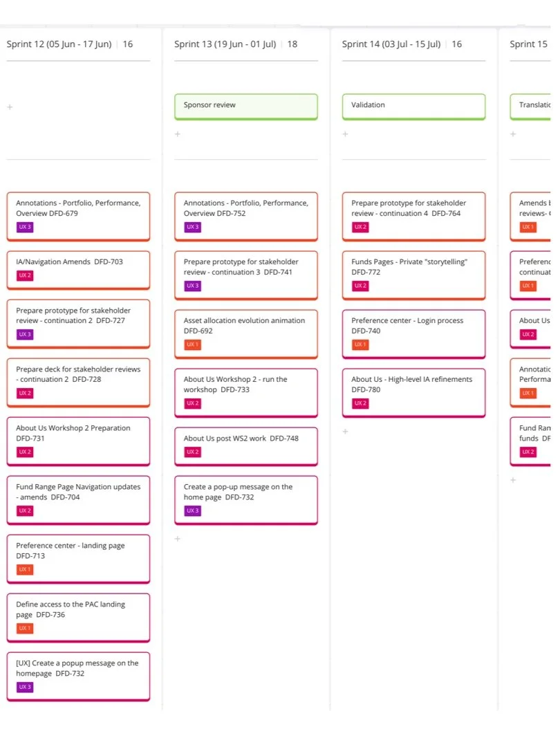Click plus icon below Validation card
This screenshot has height=747, width=560.
click(x=345, y=134)
